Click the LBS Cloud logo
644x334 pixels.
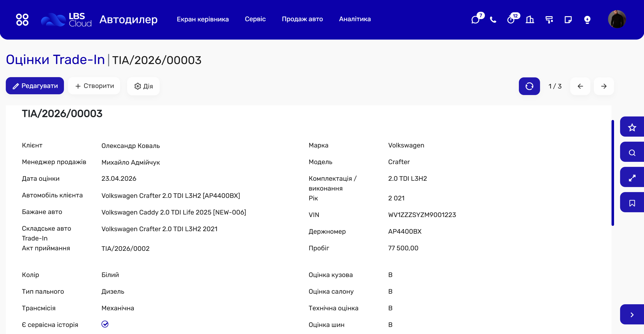click(x=66, y=19)
